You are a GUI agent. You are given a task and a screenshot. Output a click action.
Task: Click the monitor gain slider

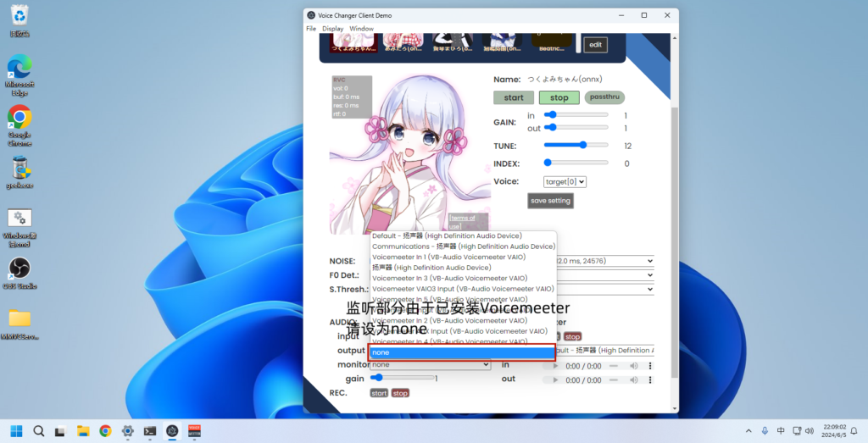click(403, 378)
